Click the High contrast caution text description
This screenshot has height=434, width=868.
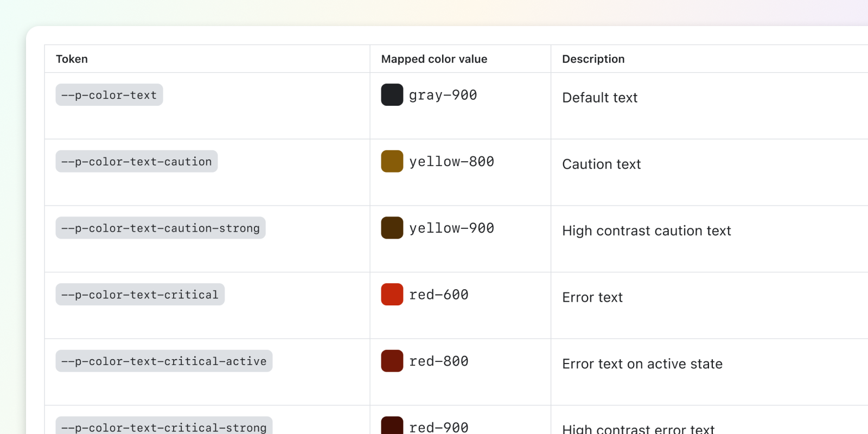pos(646,231)
